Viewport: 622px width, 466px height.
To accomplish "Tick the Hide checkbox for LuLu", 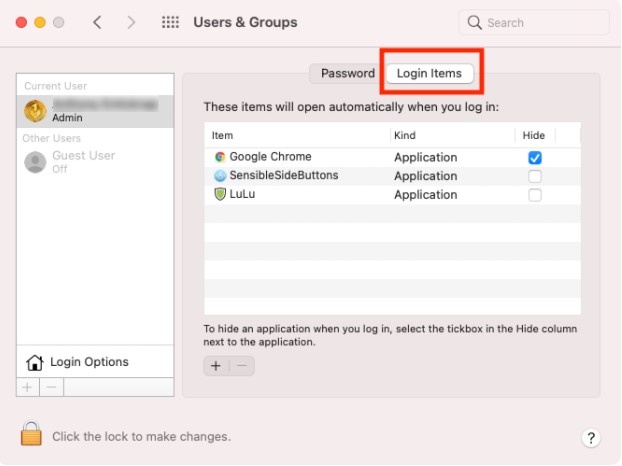I will click(x=535, y=195).
